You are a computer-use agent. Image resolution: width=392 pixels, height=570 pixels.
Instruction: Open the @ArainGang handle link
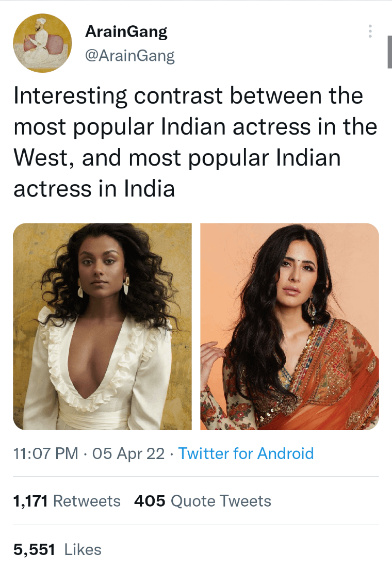click(129, 56)
